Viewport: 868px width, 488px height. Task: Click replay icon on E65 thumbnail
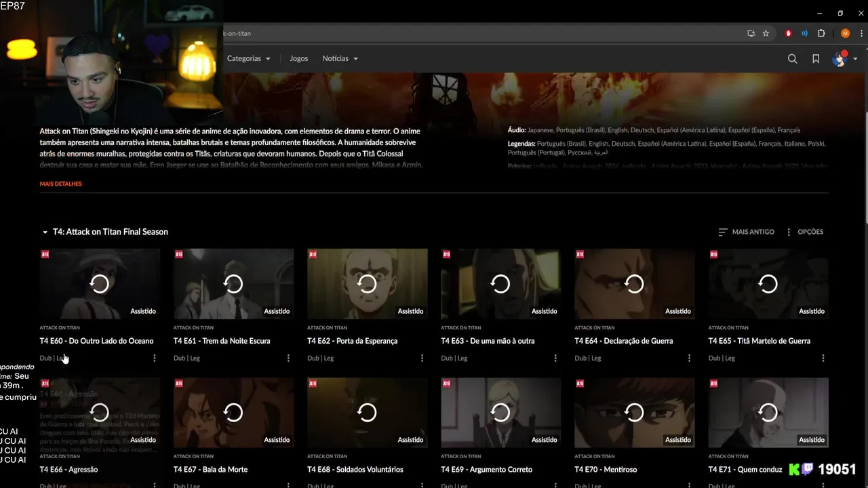point(768,283)
